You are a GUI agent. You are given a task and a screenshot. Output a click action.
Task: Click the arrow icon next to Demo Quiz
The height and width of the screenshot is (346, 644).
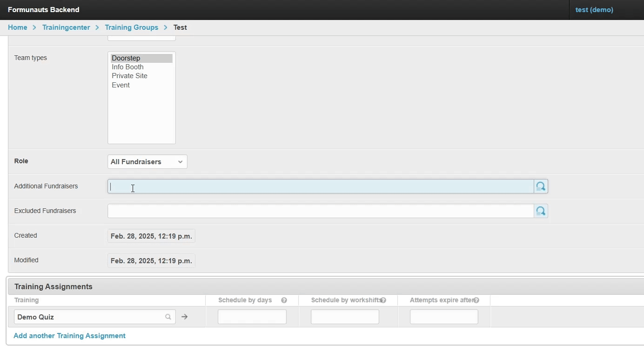click(185, 317)
